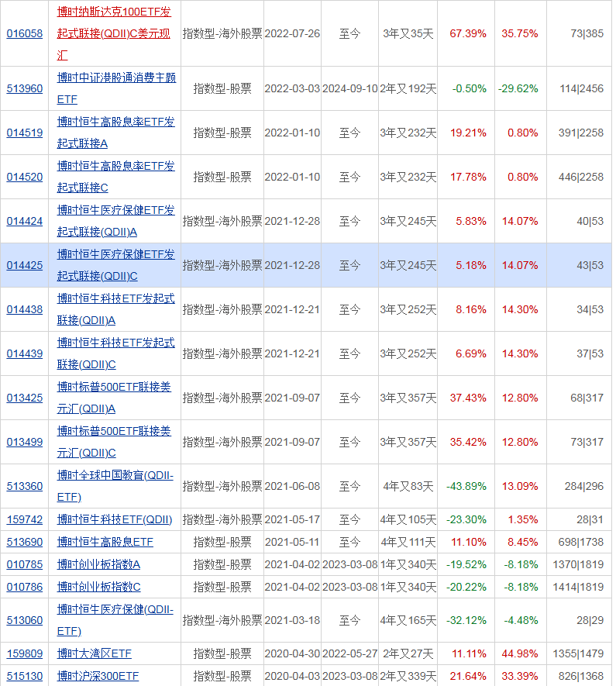
Task: Click fund code 014425
Action: pyautogui.click(x=25, y=266)
